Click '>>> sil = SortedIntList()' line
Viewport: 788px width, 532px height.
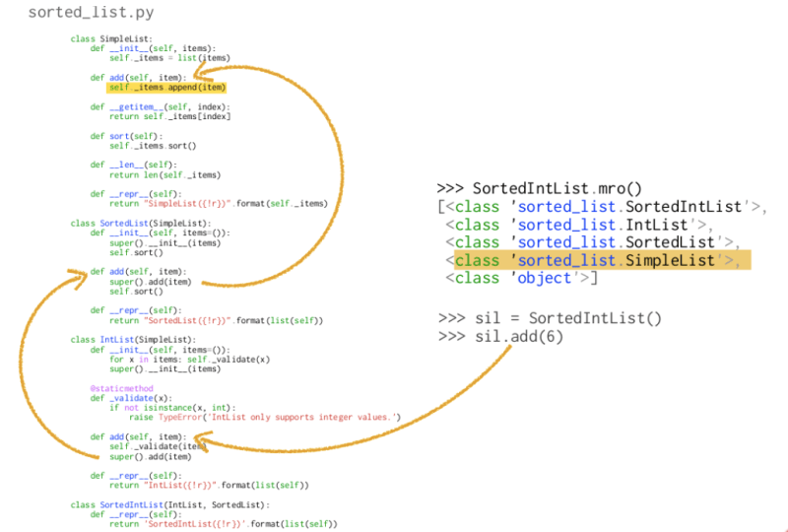pos(550,318)
